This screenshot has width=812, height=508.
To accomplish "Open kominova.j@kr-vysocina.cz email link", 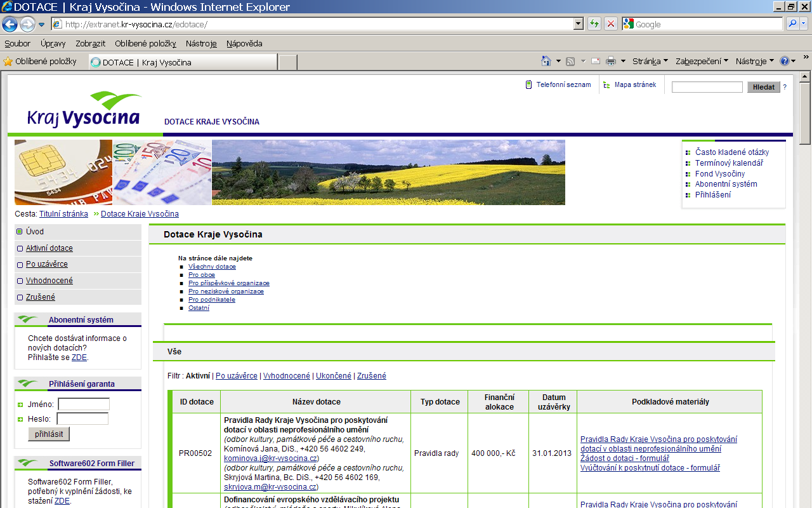I will (x=270, y=458).
